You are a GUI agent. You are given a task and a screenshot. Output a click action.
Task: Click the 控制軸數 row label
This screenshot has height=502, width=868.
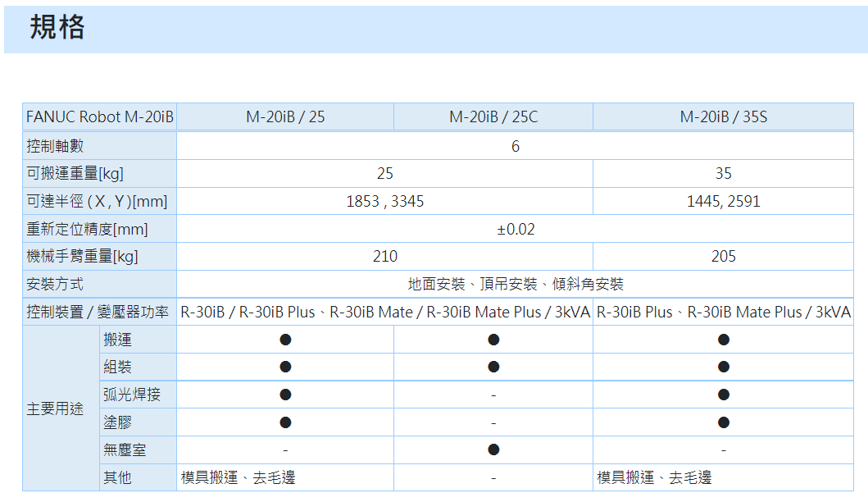pyautogui.click(x=56, y=146)
